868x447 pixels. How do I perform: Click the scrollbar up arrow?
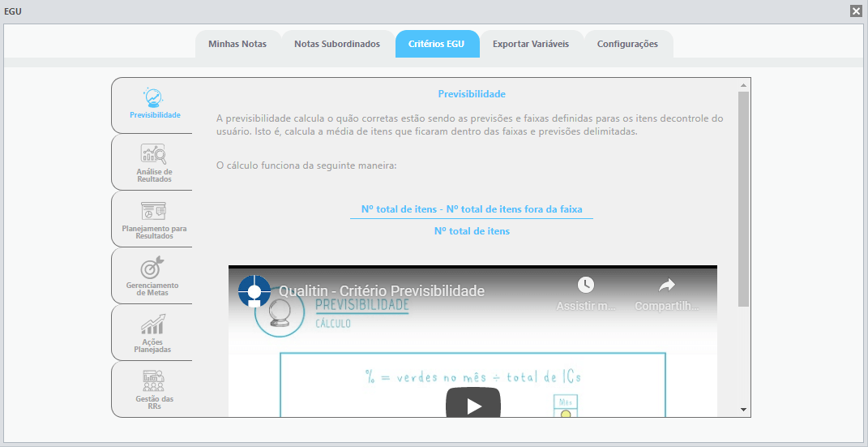point(743,85)
